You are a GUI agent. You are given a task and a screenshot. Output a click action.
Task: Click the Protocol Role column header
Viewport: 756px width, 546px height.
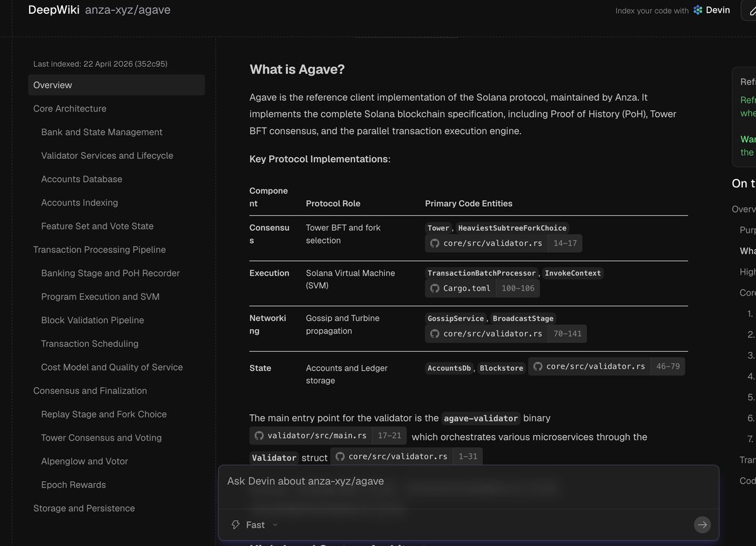click(x=333, y=204)
